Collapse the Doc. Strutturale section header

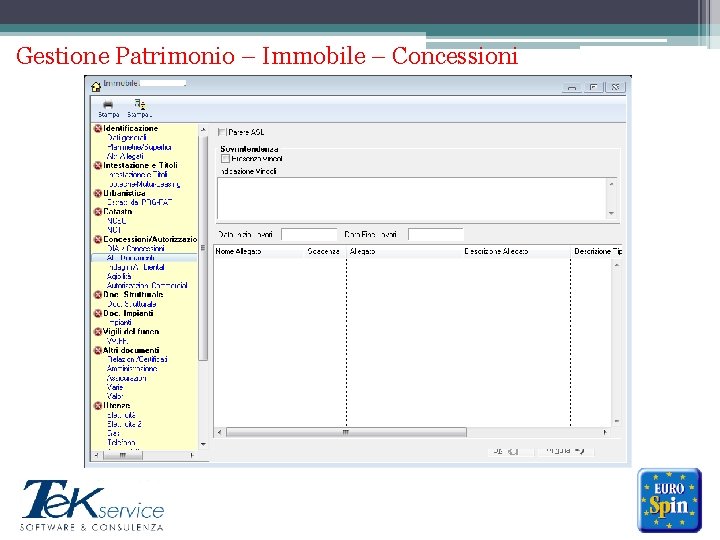pyautogui.click(x=133, y=294)
